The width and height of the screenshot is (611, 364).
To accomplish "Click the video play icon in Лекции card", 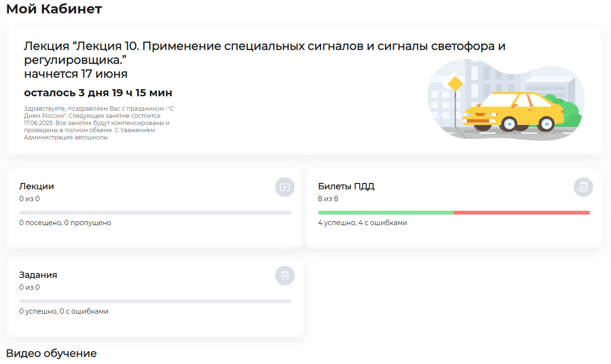I will coord(285,187).
